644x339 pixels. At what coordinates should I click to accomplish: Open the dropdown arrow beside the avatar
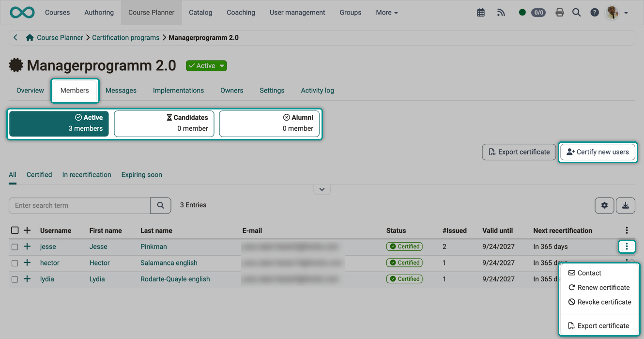tap(626, 13)
